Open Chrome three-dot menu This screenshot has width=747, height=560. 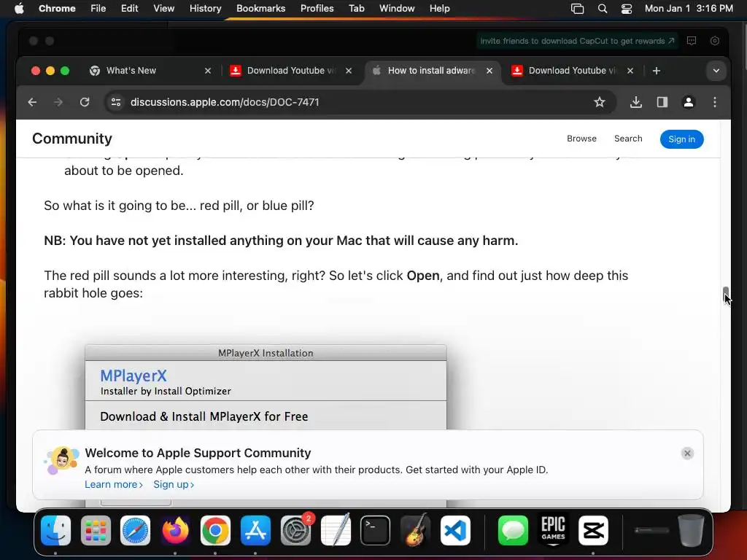[715, 102]
